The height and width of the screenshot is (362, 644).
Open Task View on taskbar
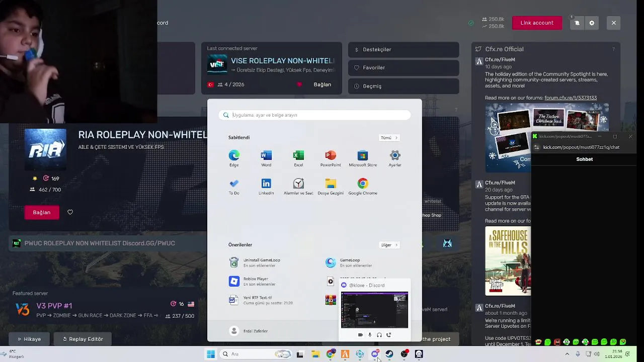(300, 354)
